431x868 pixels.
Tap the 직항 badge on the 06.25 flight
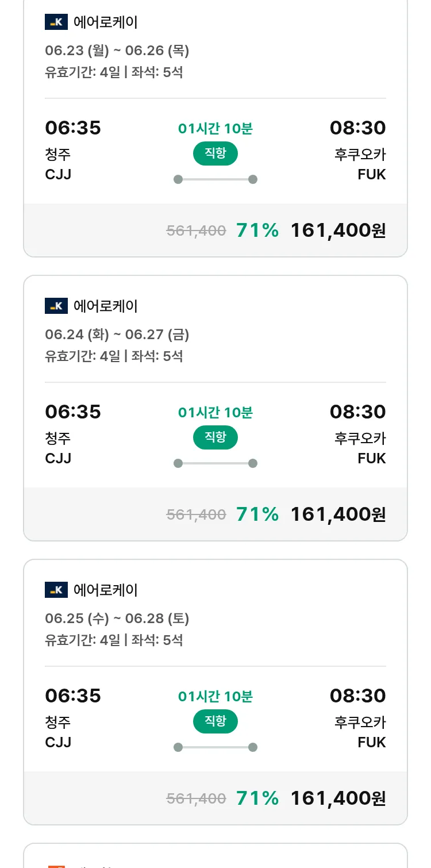click(215, 721)
